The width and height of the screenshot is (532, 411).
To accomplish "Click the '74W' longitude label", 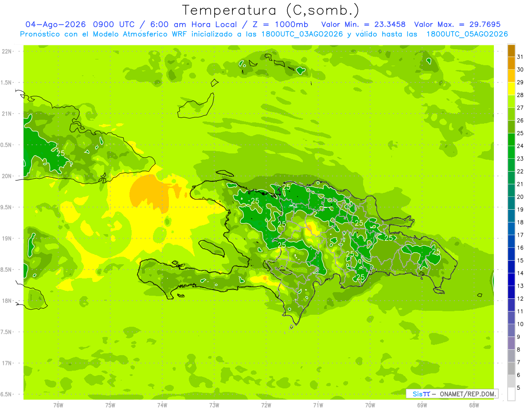I will [162, 405].
